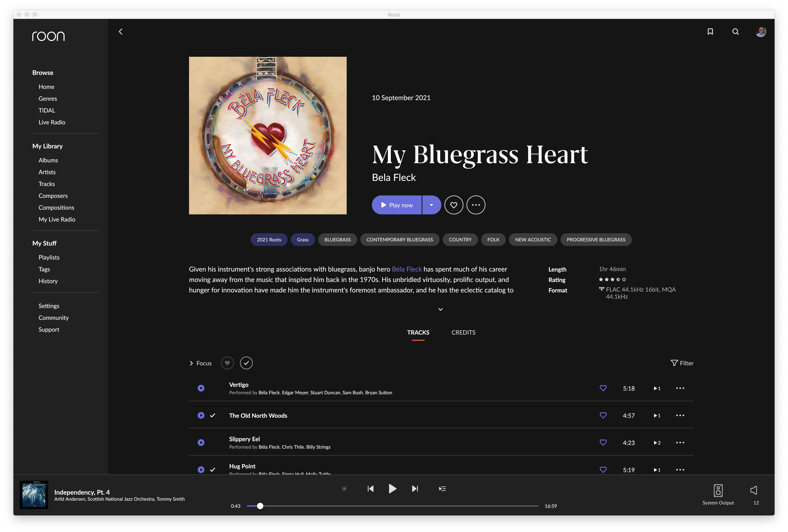
Task: Open Edgar Meyer performer link on Vertigo
Action: (295, 393)
